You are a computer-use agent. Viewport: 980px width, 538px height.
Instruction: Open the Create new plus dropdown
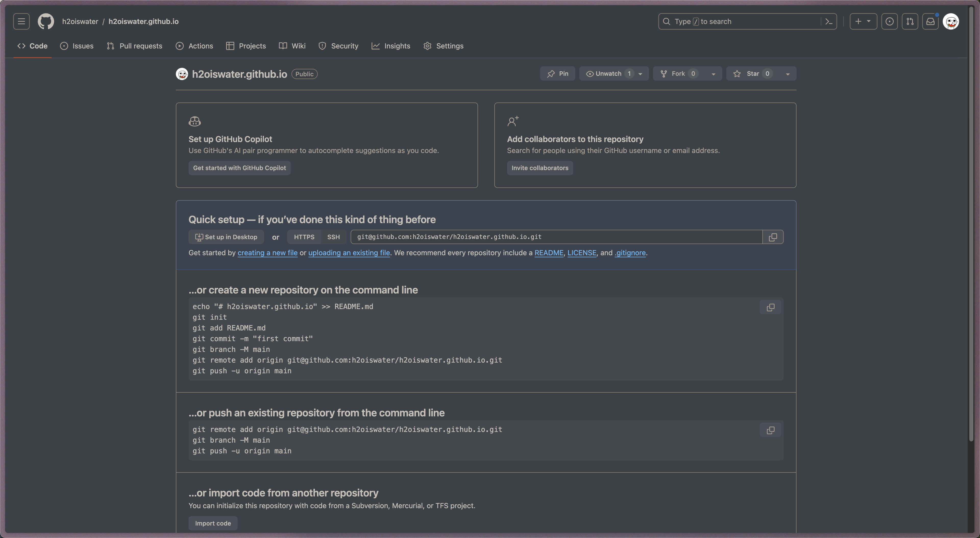point(863,21)
